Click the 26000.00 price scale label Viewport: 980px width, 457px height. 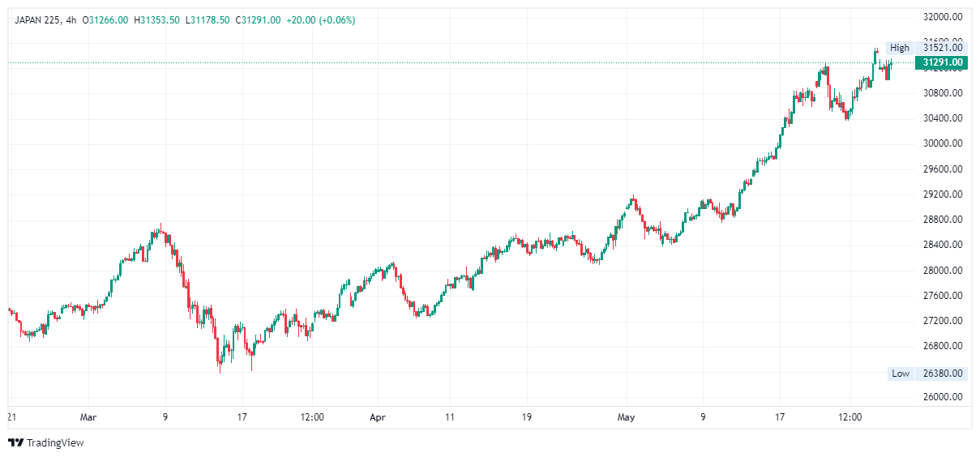[x=944, y=397]
